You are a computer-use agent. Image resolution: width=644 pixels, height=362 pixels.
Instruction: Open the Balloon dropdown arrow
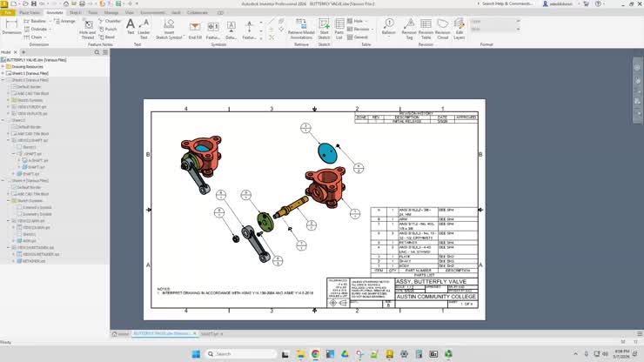[x=388, y=37]
